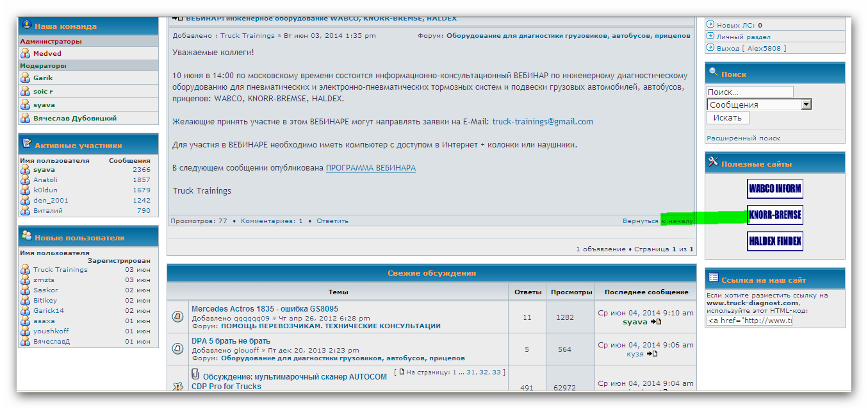Open topic Mercedes Actros 1835 - ошибка GS8095
The height and width of the screenshot is (409, 868).
pyautogui.click(x=265, y=309)
